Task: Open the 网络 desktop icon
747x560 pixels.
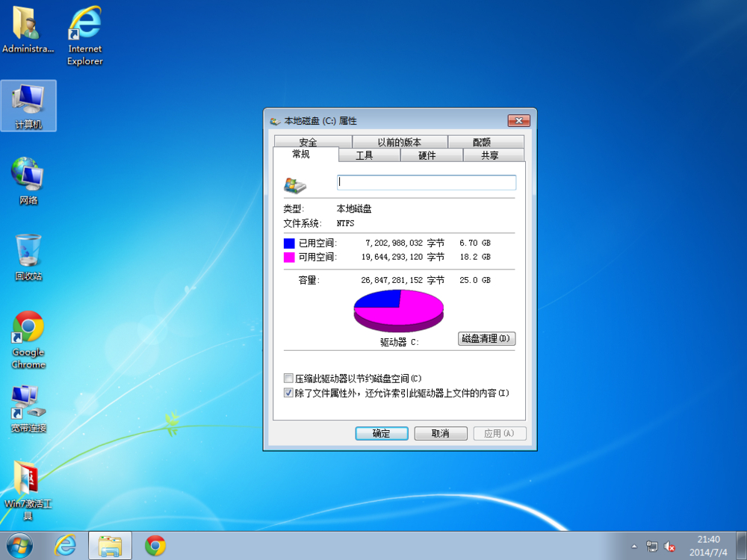Action: tap(28, 181)
